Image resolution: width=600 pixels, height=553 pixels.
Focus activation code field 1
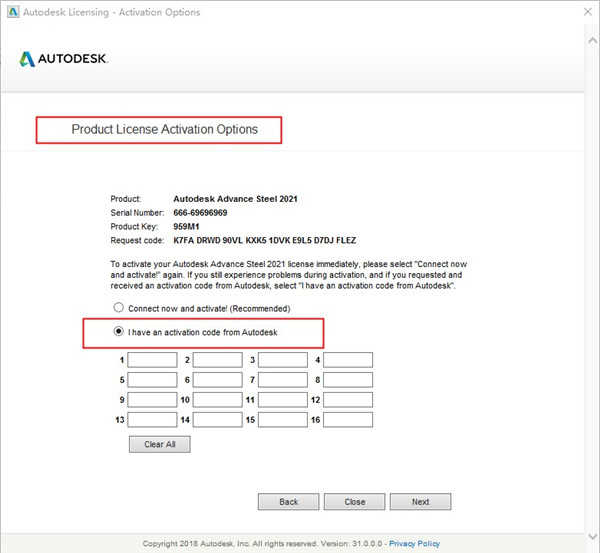[x=153, y=359]
